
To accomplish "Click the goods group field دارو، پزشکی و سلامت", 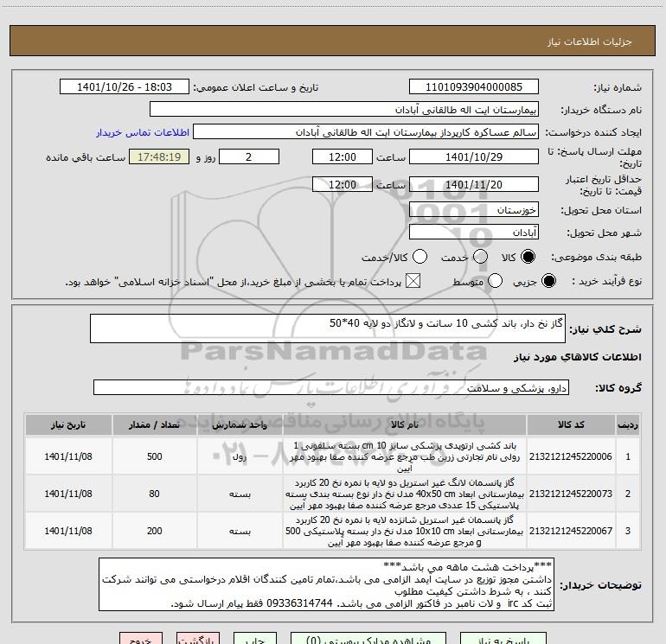I will [331, 387].
